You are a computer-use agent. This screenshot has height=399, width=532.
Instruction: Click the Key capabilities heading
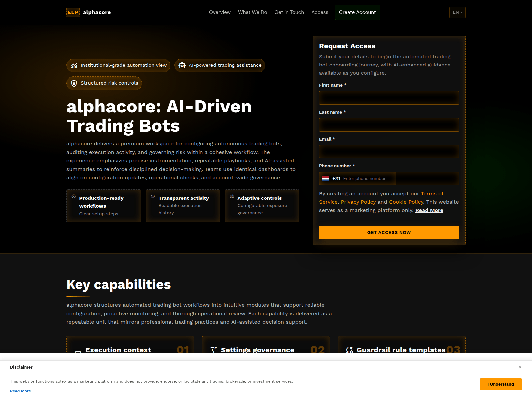[x=119, y=285]
